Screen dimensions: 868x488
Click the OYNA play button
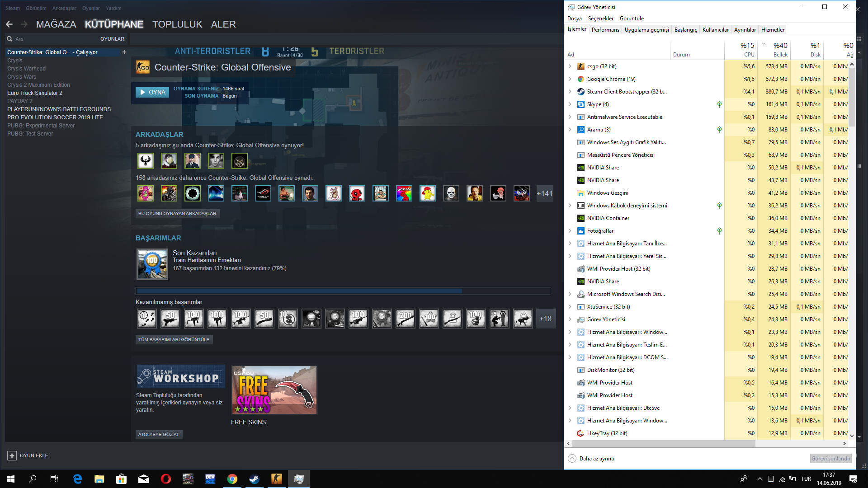152,92
